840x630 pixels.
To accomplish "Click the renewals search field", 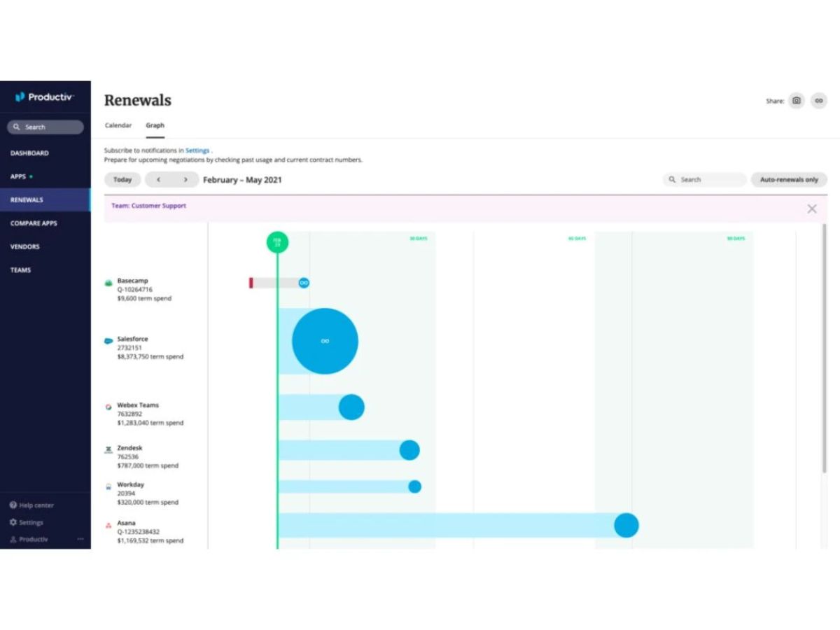I will point(704,180).
